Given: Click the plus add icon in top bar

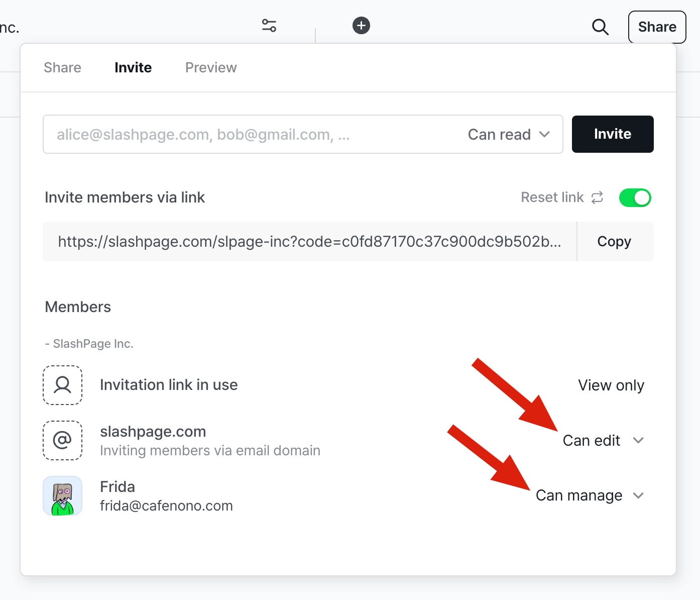Looking at the screenshot, I should click(361, 26).
